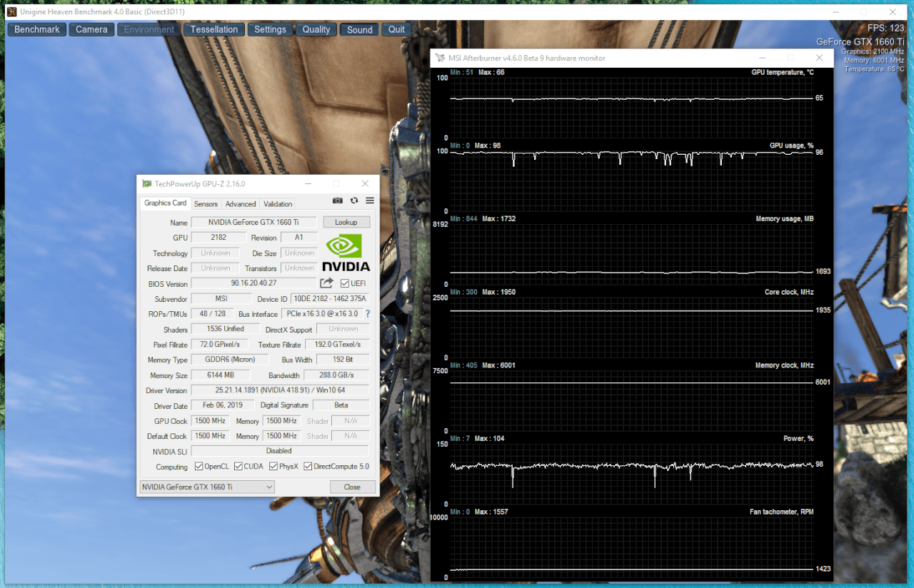The width and height of the screenshot is (914, 588).
Task: Open the Validation tab in GPU-Z
Action: click(278, 204)
